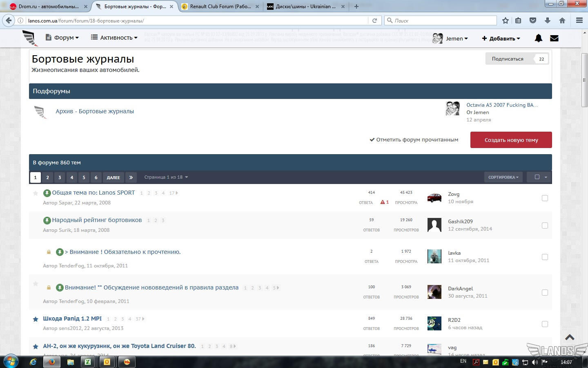Open the Firefox hamburger menu

pos(579,20)
